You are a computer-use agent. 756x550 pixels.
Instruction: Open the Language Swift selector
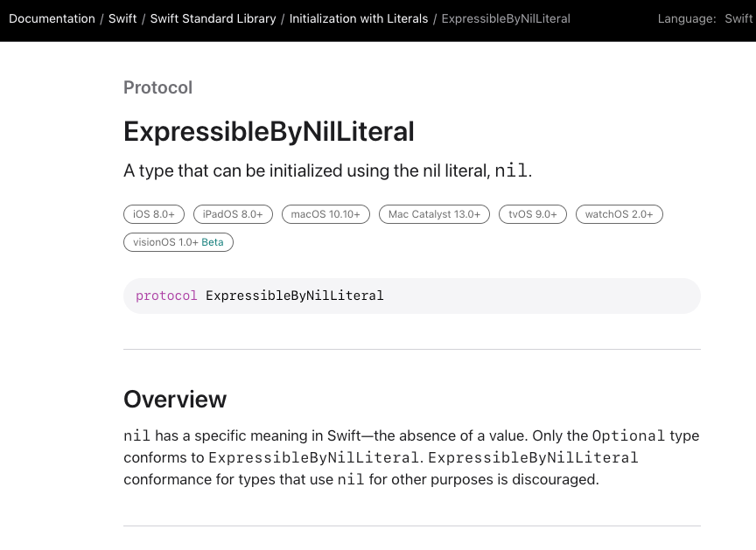pos(738,18)
